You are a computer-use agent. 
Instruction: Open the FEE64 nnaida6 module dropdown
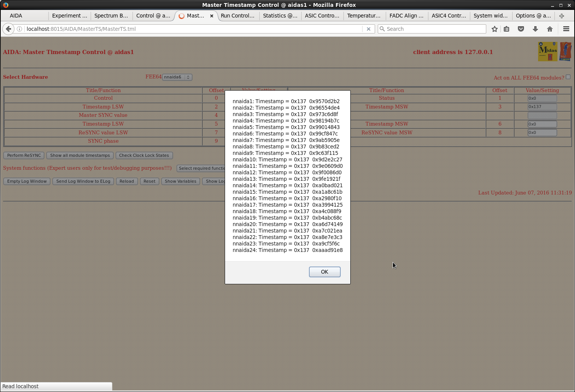(x=177, y=77)
